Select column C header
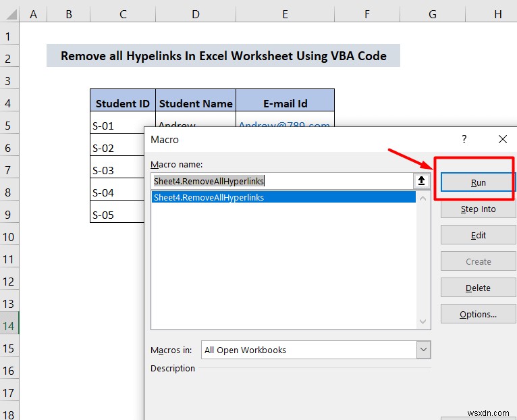 tap(123, 14)
